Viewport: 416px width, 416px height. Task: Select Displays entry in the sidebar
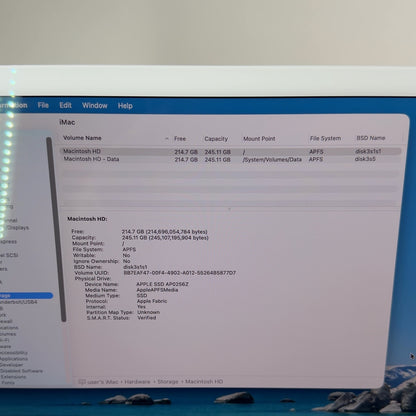pyautogui.click(x=18, y=228)
